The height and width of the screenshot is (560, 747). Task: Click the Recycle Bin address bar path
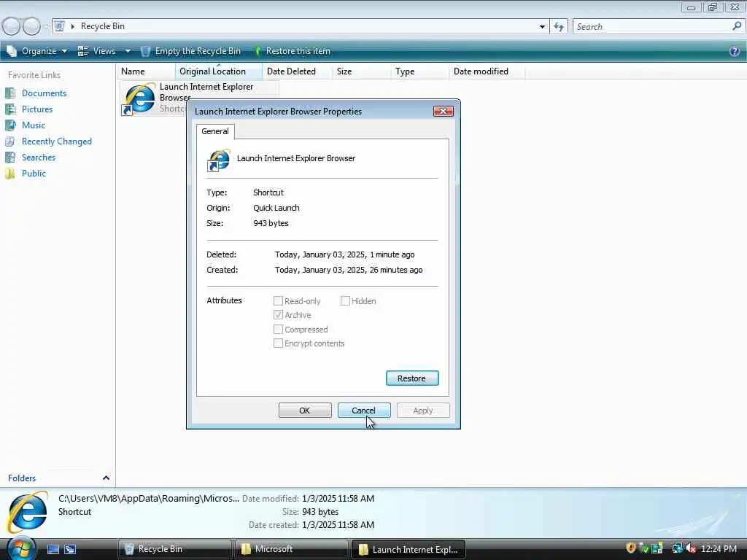(x=102, y=26)
